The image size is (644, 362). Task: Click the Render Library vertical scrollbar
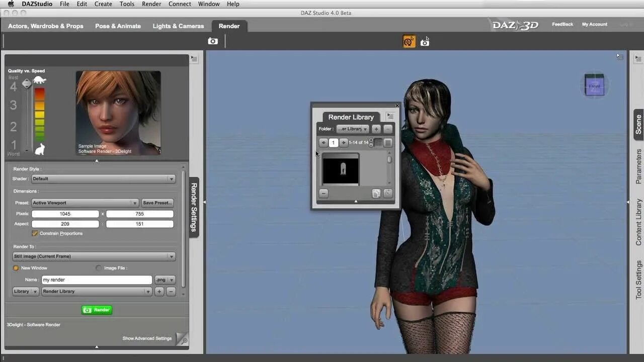click(x=389, y=169)
